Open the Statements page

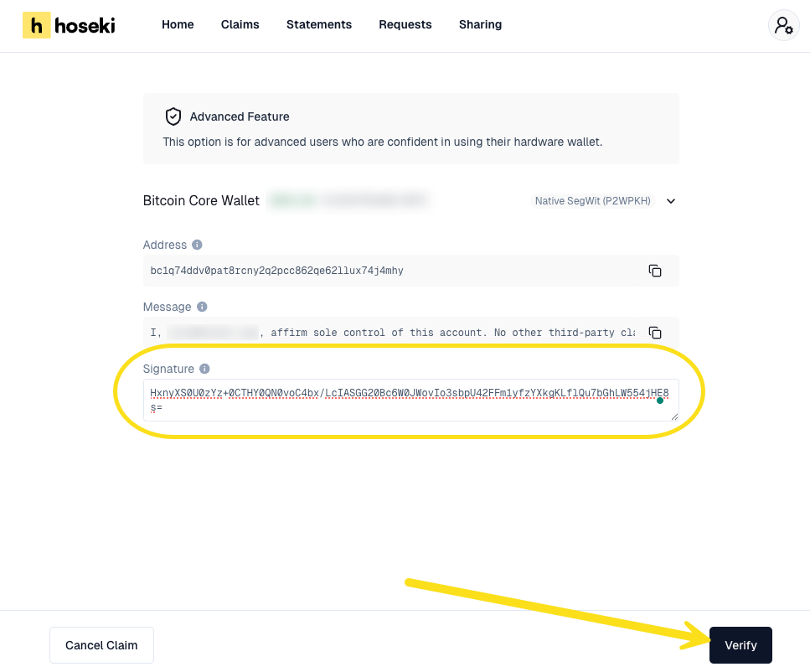319,25
